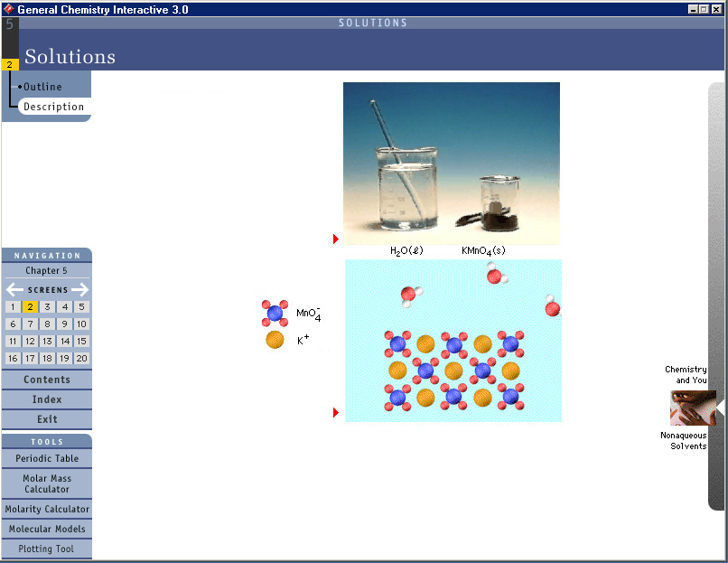Click the yellow section 2 marker
The height and width of the screenshot is (563, 728).
(x=10, y=65)
